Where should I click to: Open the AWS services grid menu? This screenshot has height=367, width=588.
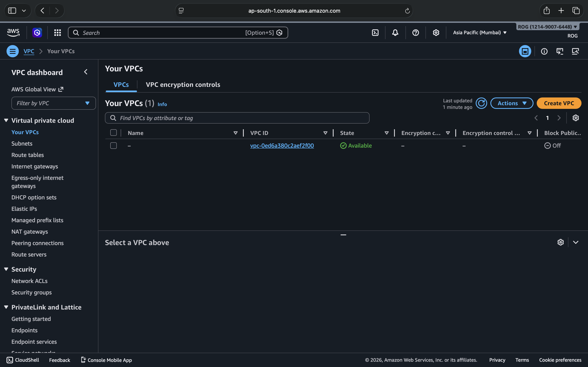tap(57, 33)
